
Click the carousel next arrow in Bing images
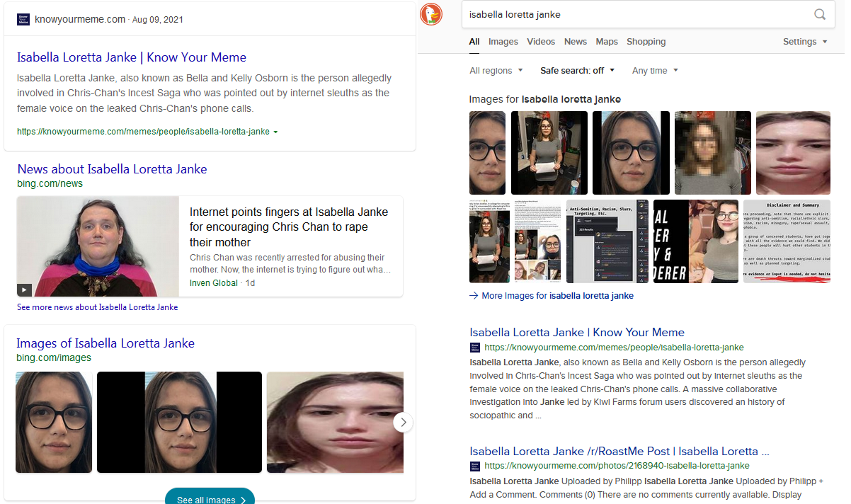(403, 423)
